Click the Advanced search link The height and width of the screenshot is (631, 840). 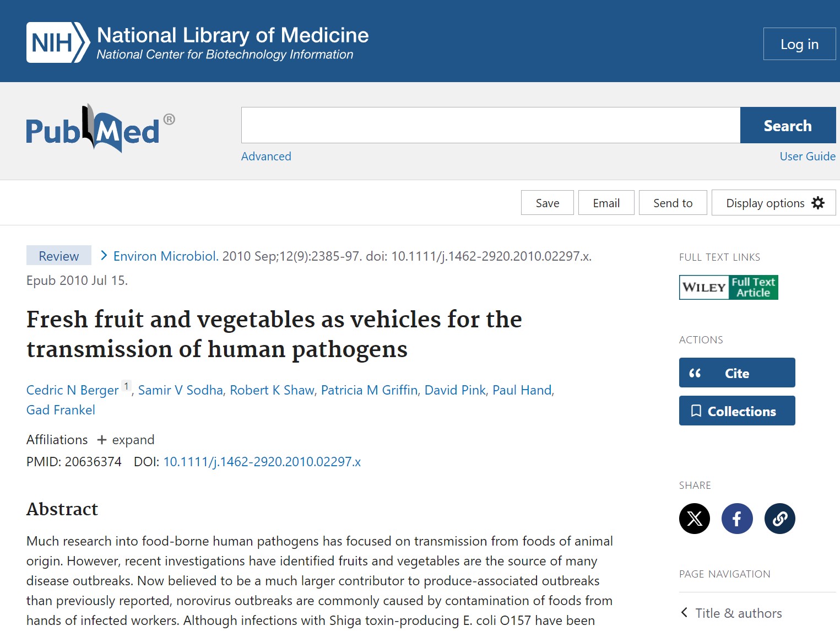pos(266,156)
